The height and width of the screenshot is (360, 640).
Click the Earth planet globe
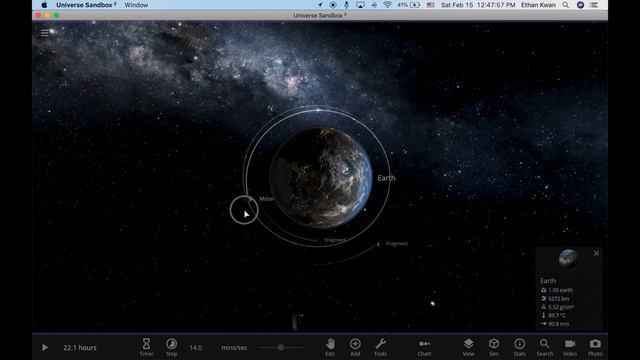(x=321, y=178)
